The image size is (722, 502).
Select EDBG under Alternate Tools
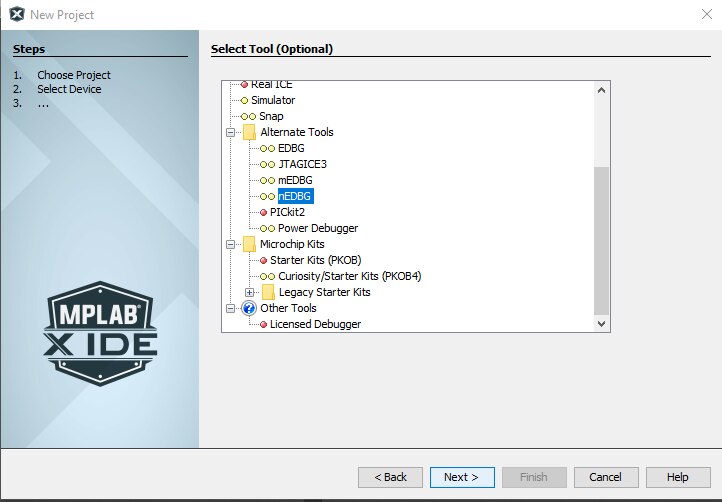click(x=291, y=148)
